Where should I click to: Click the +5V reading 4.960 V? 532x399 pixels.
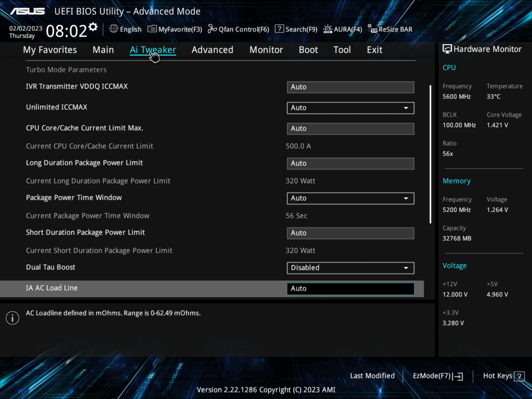click(497, 294)
